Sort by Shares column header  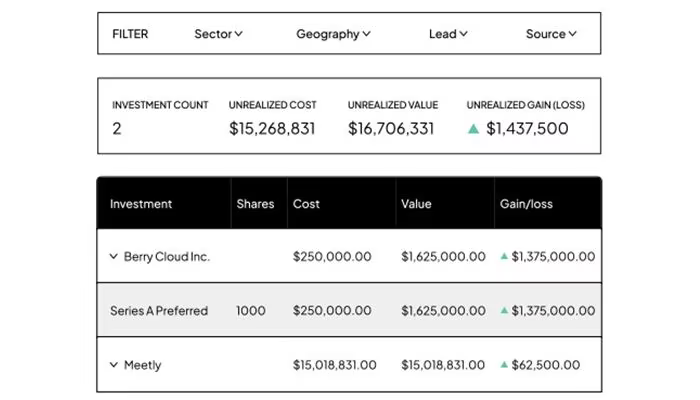[255, 204]
